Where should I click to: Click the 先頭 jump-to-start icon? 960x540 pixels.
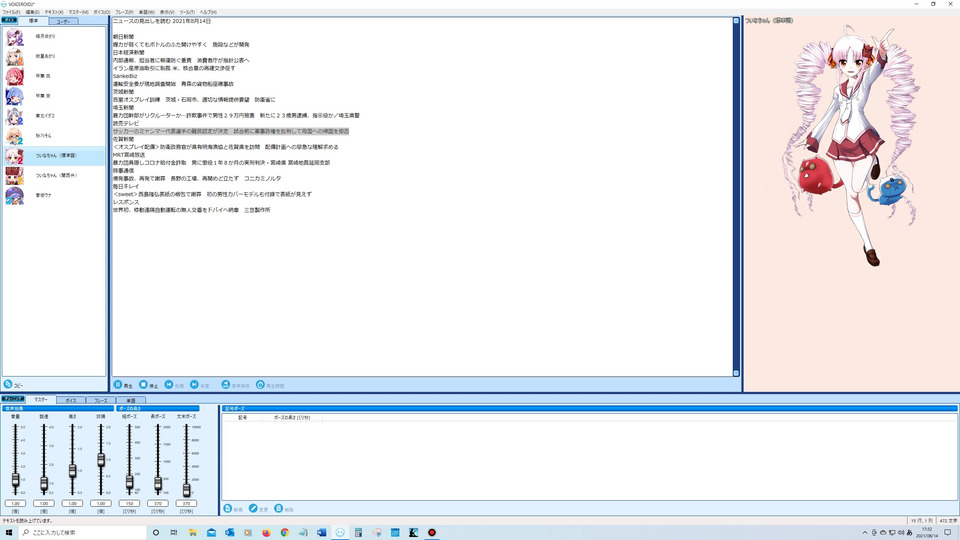click(169, 384)
